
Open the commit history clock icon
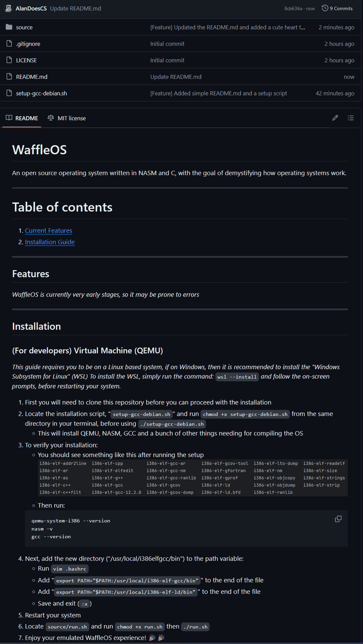[x=324, y=8]
